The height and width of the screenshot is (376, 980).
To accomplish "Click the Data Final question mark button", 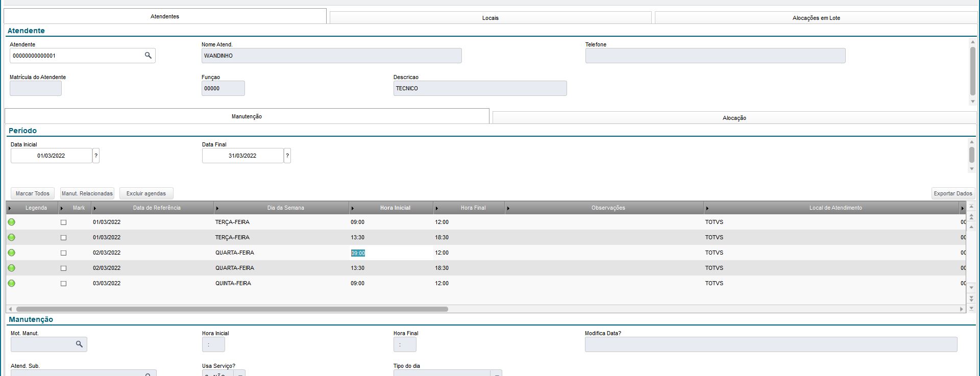I will click(x=287, y=156).
